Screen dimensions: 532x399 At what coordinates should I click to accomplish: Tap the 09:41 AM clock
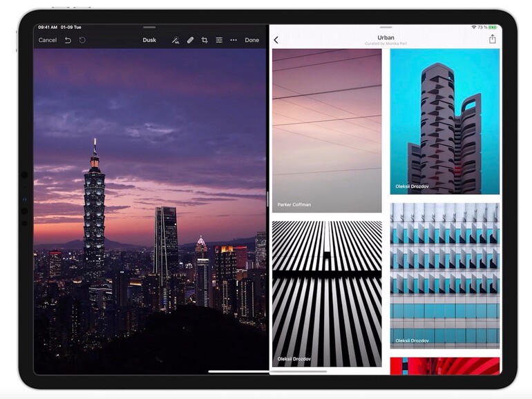pos(48,27)
